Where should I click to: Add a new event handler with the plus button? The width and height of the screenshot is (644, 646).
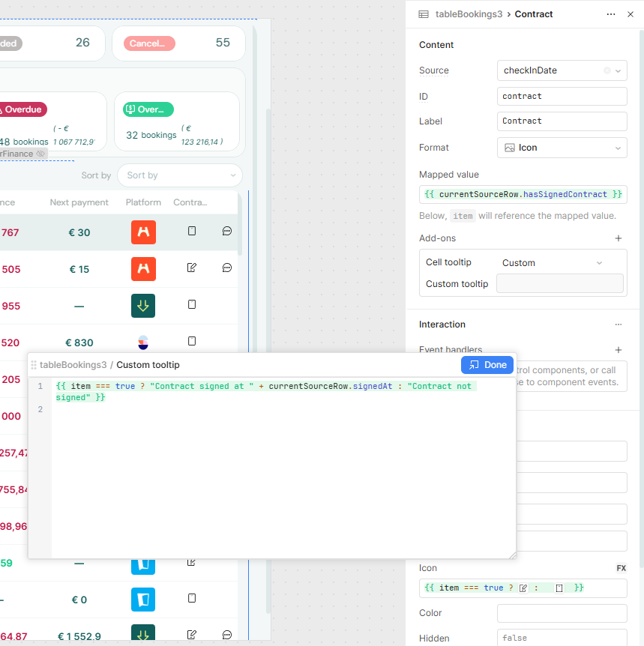(619, 350)
